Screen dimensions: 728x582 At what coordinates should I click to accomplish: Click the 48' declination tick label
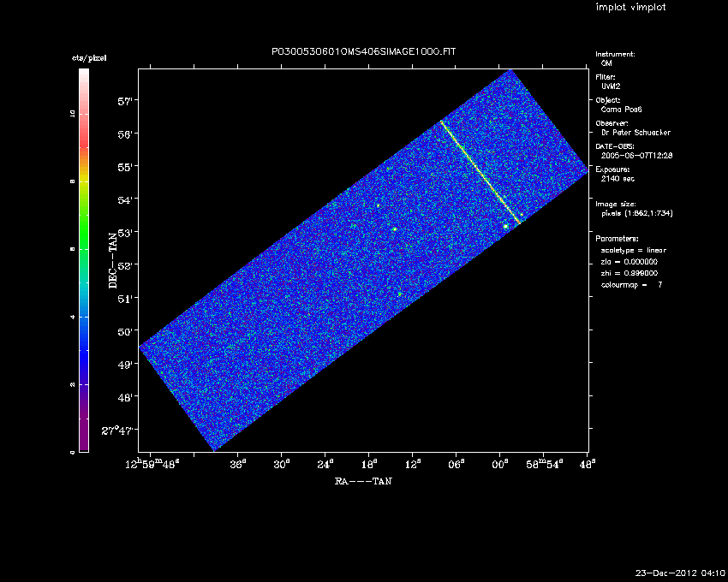[125, 398]
